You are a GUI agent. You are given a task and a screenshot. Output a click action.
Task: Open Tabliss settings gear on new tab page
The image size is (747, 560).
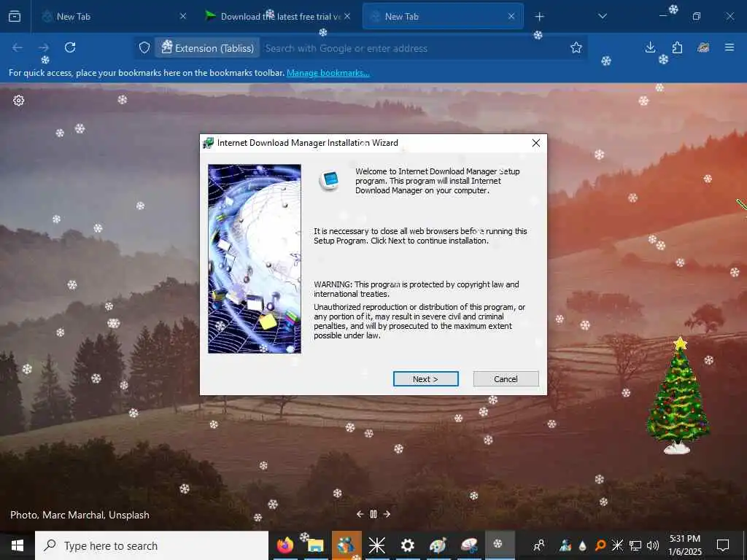[18, 101]
